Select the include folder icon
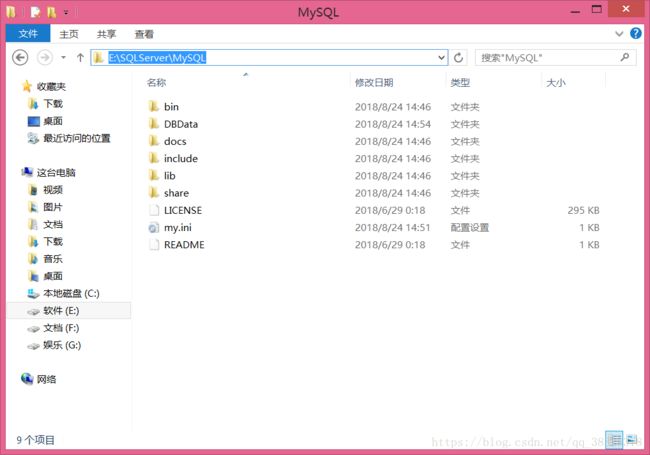 (153, 158)
